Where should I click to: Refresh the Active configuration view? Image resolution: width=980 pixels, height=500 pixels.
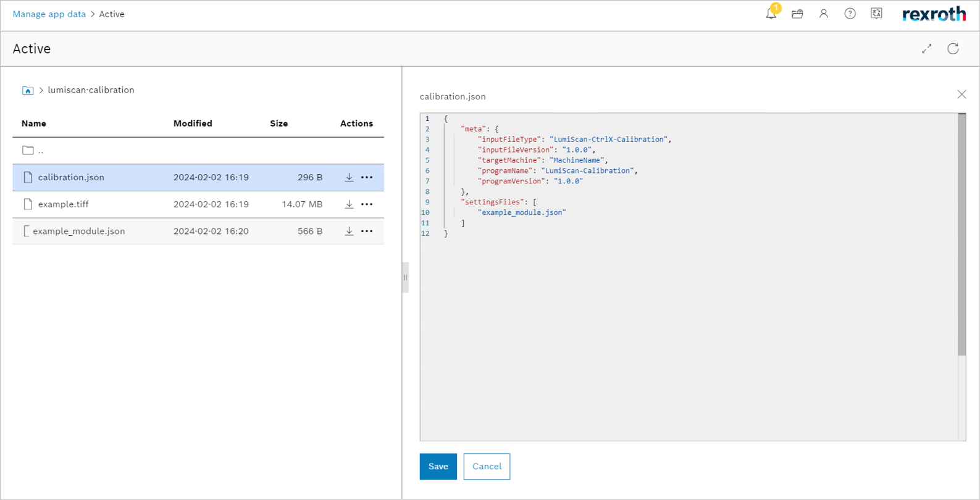point(953,49)
